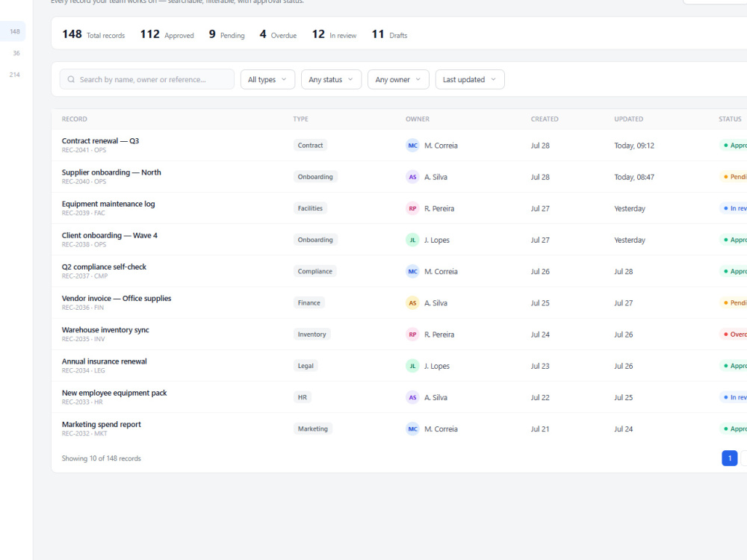Sort by the CREATED column header
747x560 pixels.
(545, 119)
